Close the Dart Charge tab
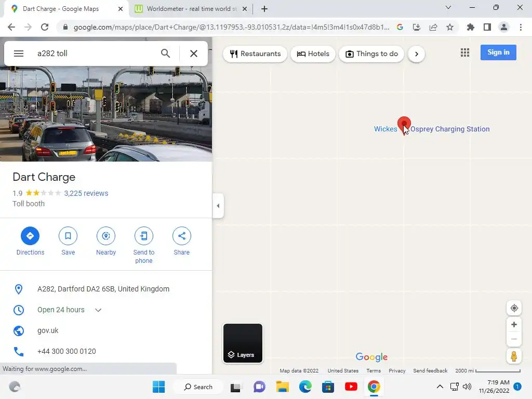Viewport: 532px width, 399px height. [x=121, y=9]
